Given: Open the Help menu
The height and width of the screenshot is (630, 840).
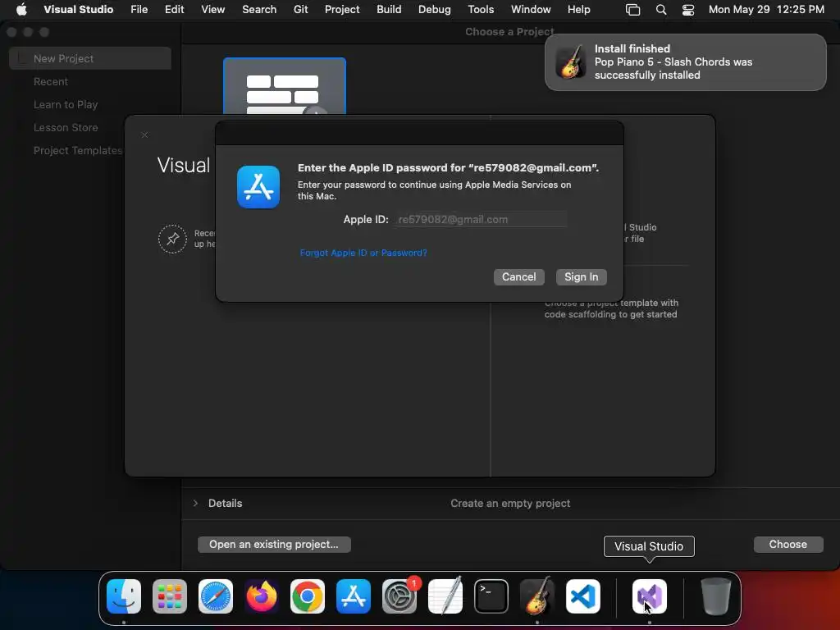Looking at the screenshot, I should (x=578, y=9).
